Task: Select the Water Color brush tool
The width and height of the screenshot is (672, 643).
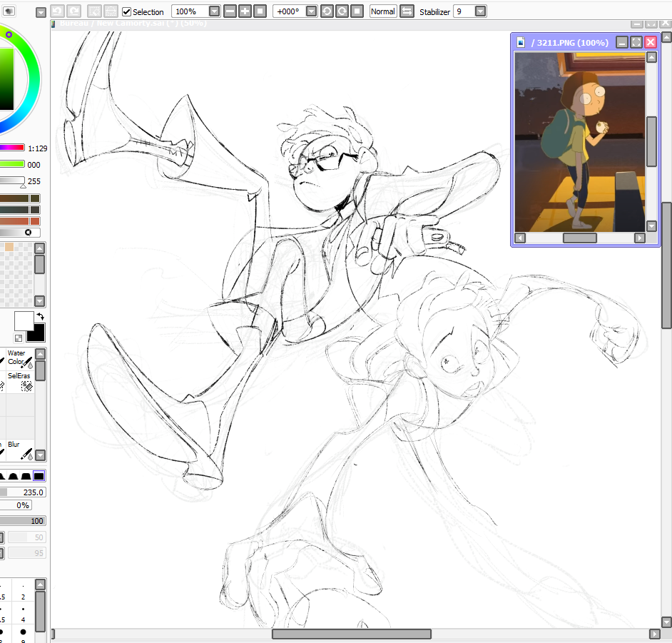Action: pyautogui.click(x=20, y=358)
